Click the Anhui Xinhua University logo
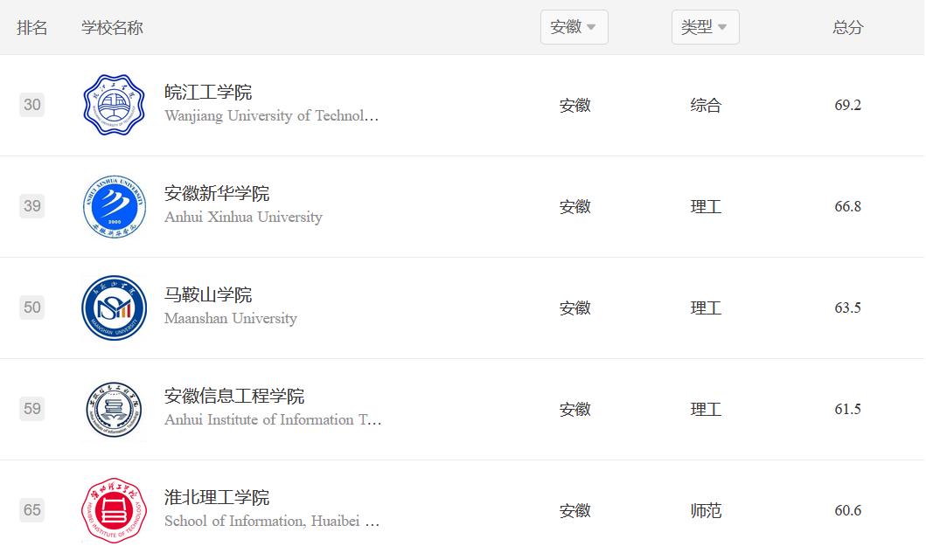The width and height of the screenshot is (926, 560). (114, 206)
